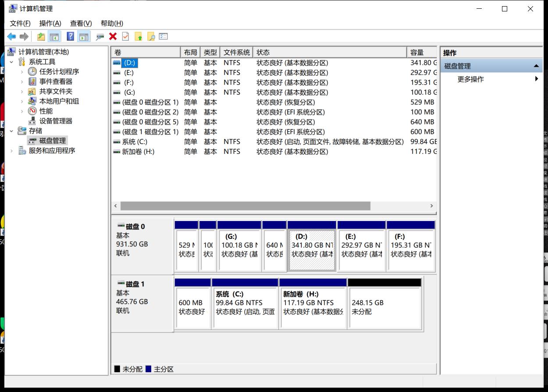Expand the 服务和应用程序 tree branch
The height and width of the screenshot is (392, 548).
coord(12,151)
